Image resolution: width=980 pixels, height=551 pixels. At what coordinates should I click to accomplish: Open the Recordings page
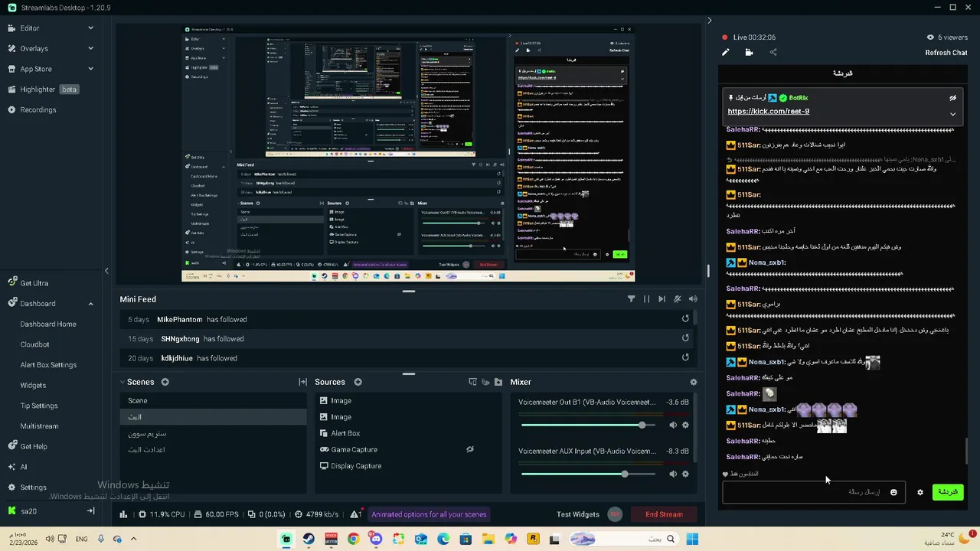[x=38, y=109]
